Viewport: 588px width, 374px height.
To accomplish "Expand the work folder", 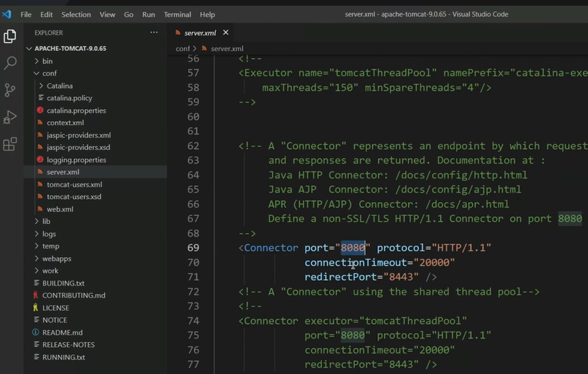I will [36, 271].
